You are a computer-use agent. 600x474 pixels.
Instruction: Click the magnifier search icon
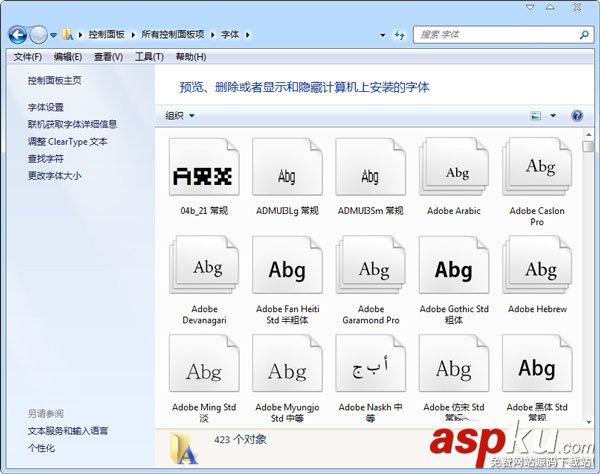584,35
